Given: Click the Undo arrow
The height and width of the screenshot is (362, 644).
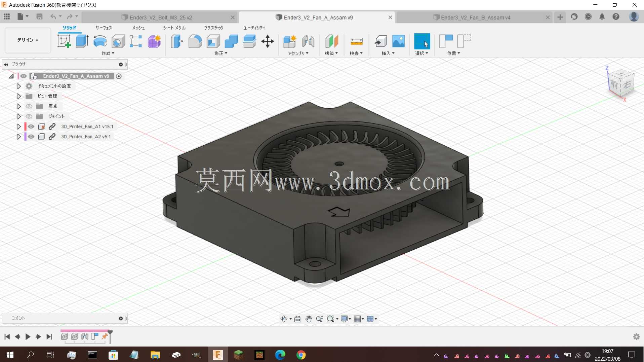Looking at the screenshot, I should (53, 16).
